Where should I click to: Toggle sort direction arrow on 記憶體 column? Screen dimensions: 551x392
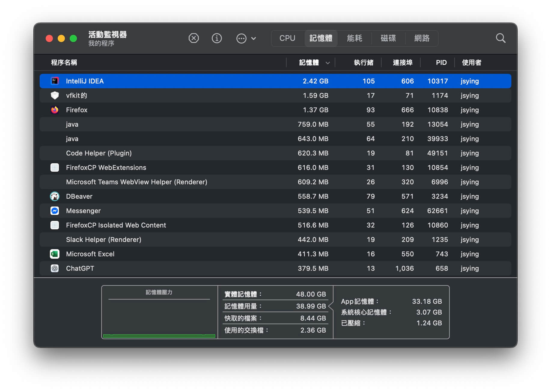pos(327,63)
